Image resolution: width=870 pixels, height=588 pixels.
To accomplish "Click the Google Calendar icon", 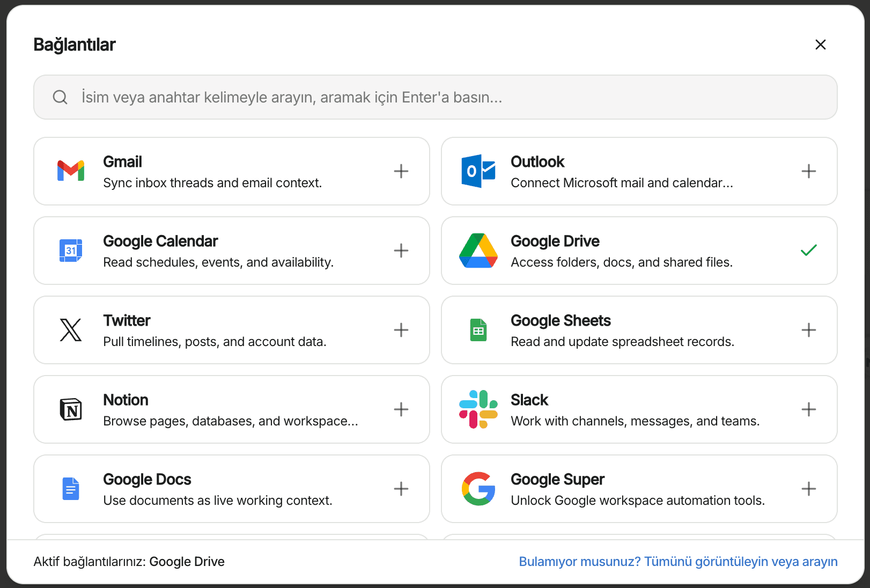I will click(x=70, y=250).
